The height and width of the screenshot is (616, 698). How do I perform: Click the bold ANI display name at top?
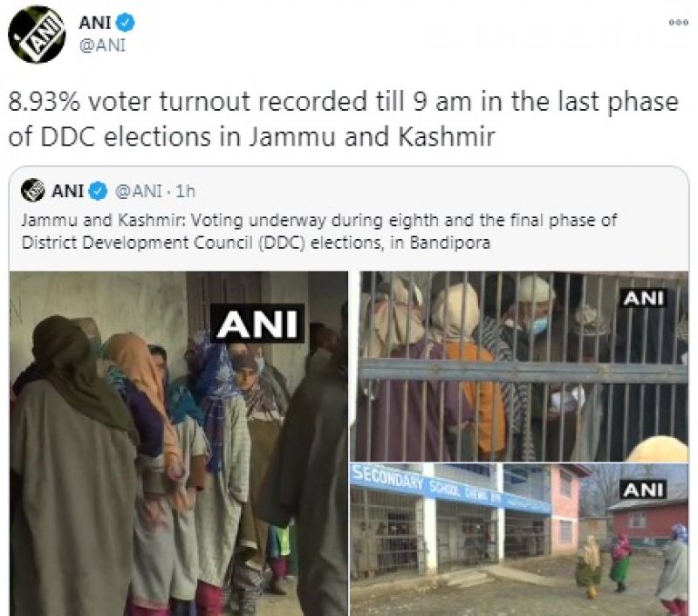[x=95, y=23]
